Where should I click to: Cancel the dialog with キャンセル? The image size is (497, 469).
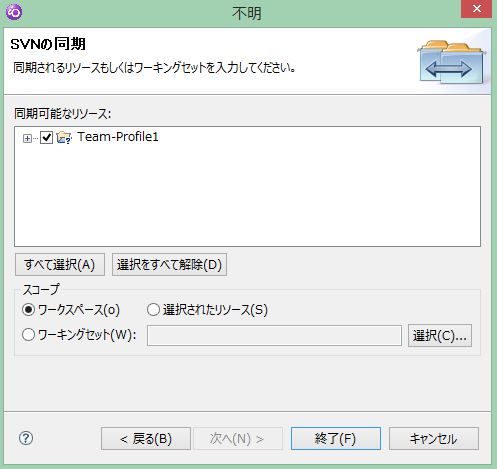point(434,439)
